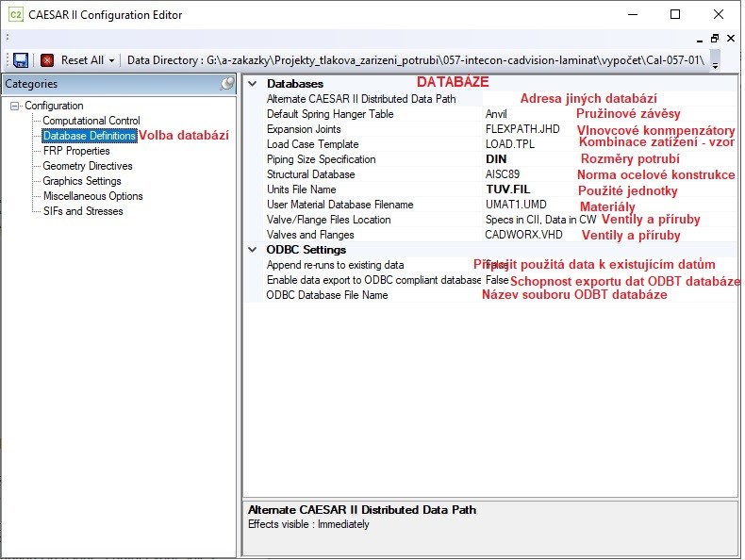Image resolution: width=745 pixels, height=560 pixels.
Task: Toggle the False value for ODBC export
Action: click(x=496, y=280)
